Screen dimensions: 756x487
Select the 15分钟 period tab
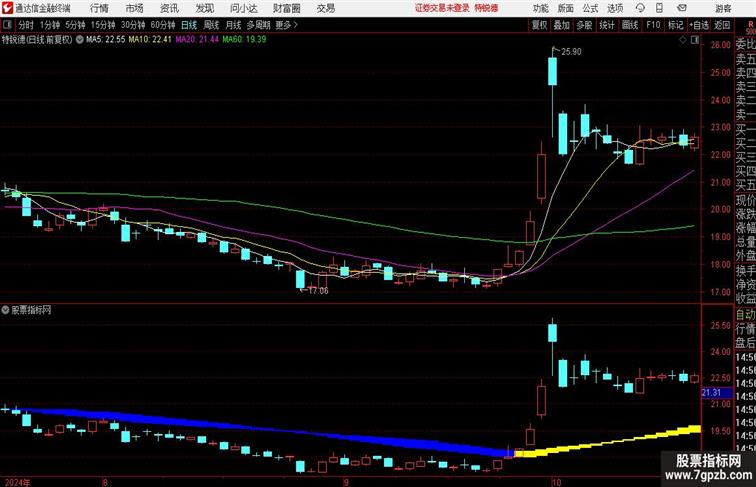coord(103,25)
